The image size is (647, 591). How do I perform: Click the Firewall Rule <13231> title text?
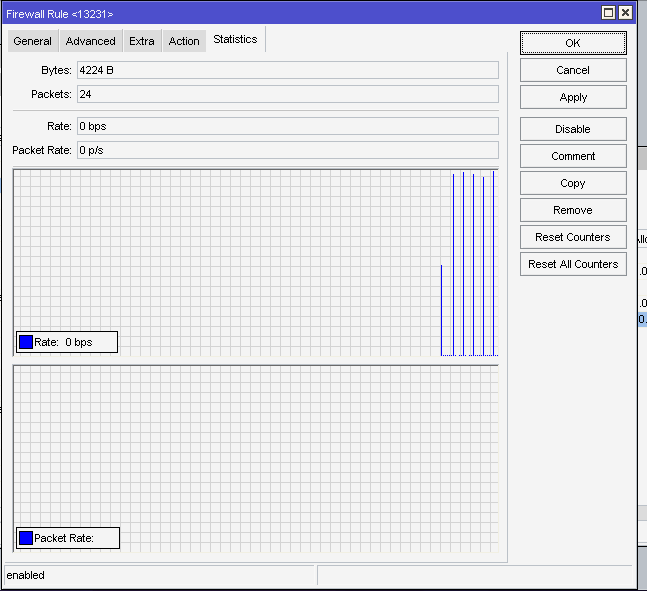coord(59,14)
